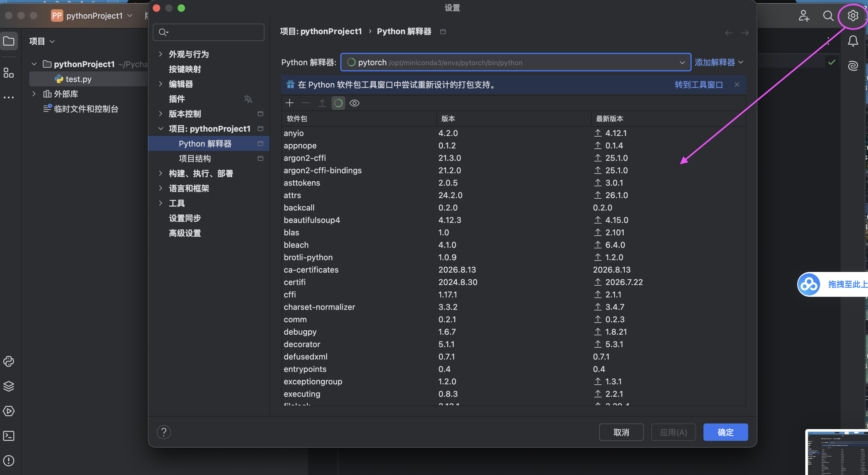
Task: Select the 高级设置 settings page
Action: (x=185, y=233)
